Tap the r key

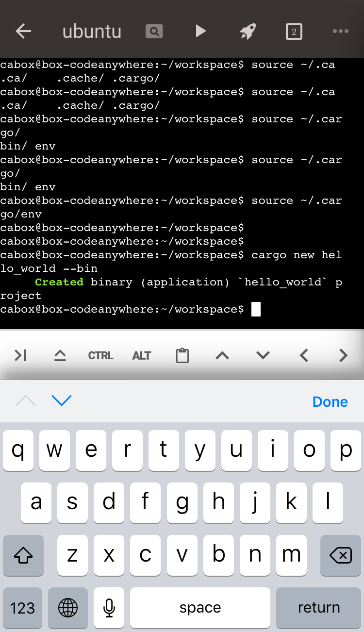[x=127, y=450]
